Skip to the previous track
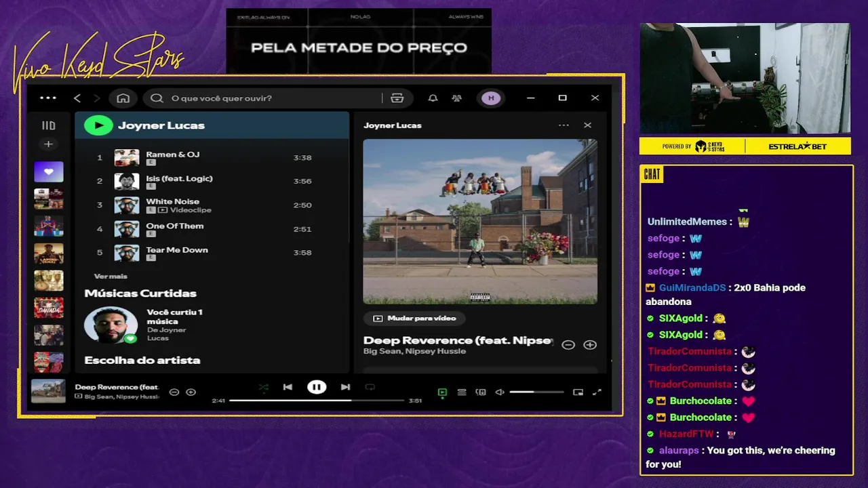Screen dimensions: 868x488 coord(288,387)
